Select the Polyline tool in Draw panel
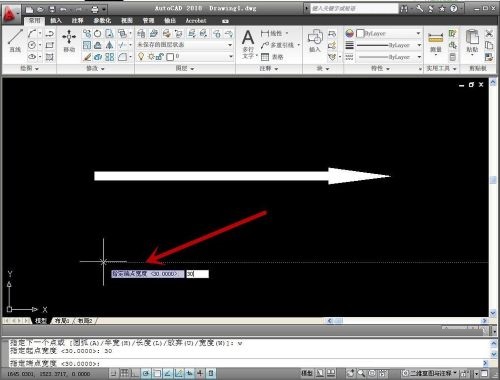 50,33
